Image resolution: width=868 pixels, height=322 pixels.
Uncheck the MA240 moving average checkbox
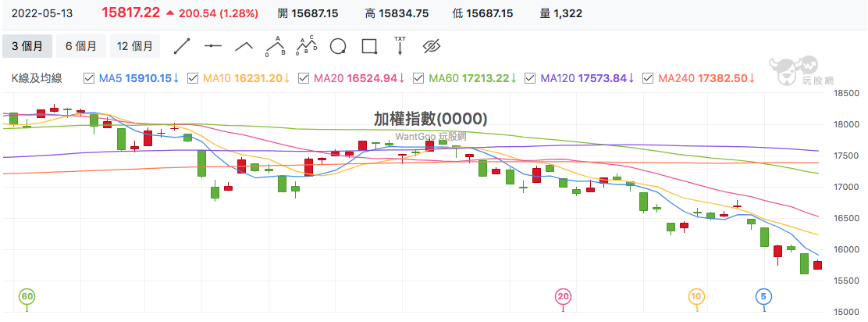[648, 78]
